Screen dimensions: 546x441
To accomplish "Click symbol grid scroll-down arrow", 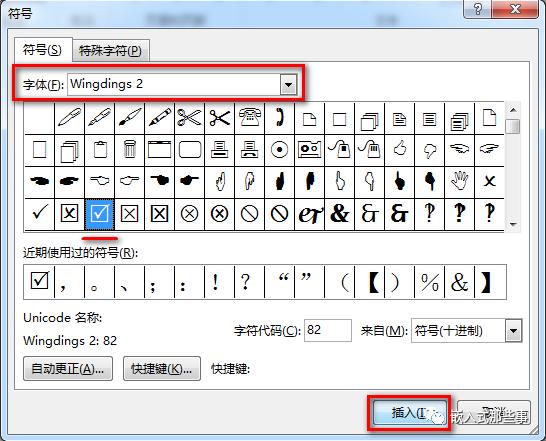I will [513, 224].
